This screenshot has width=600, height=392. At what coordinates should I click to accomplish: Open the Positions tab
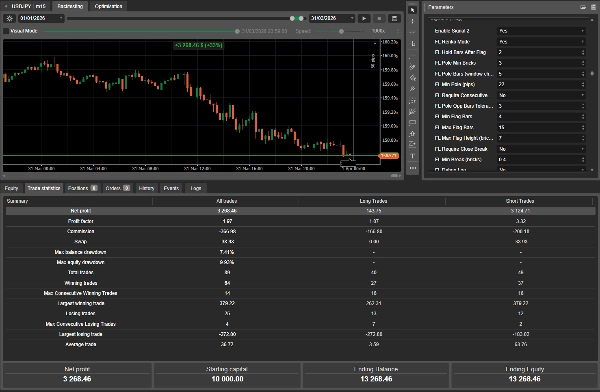tap(82, 188)
